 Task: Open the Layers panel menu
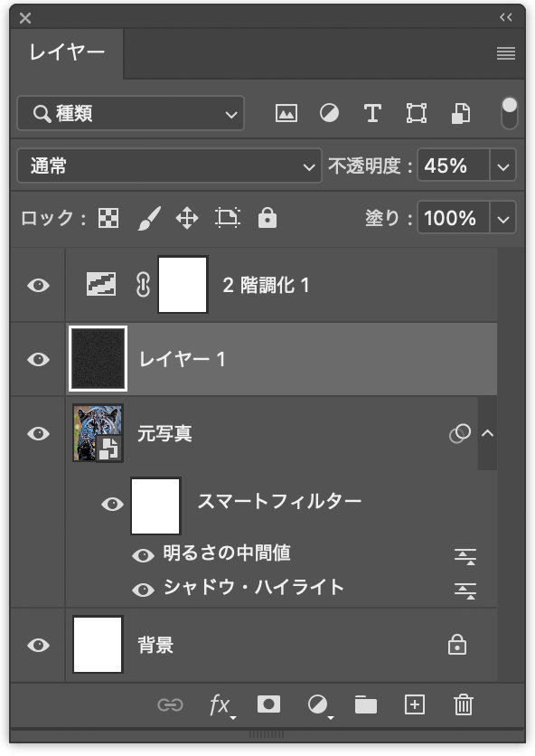point(506,53)
